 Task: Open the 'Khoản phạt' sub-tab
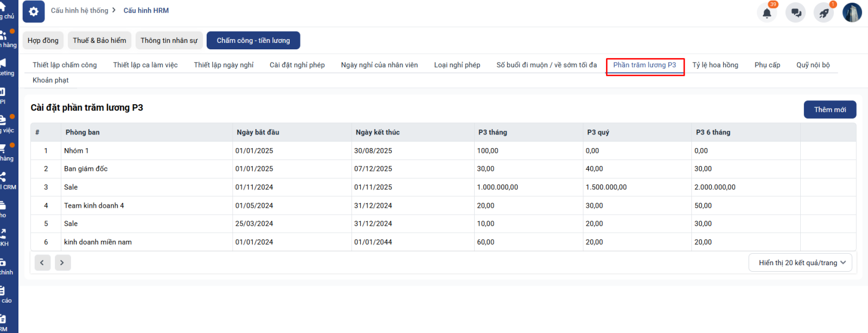coord(50,80)
